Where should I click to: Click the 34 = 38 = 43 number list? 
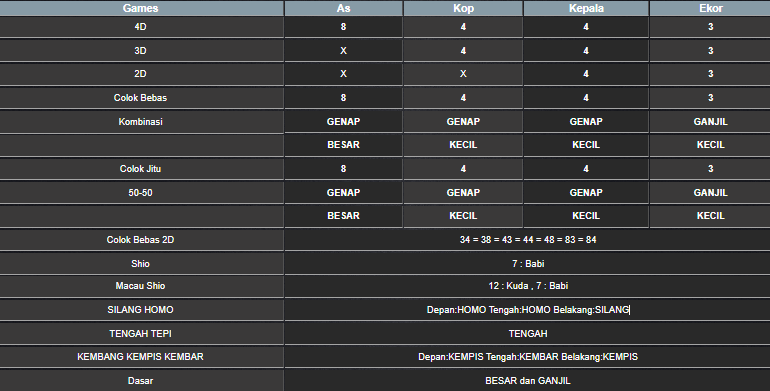pyautogui.click(x=528, y=240)
